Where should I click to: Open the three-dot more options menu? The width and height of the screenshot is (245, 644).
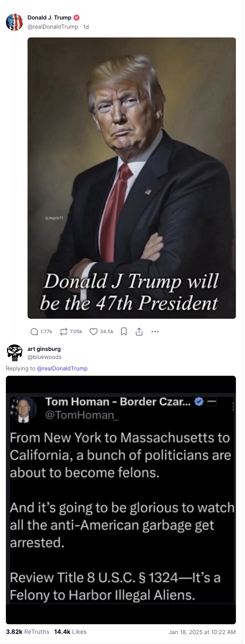coord(155,332)
